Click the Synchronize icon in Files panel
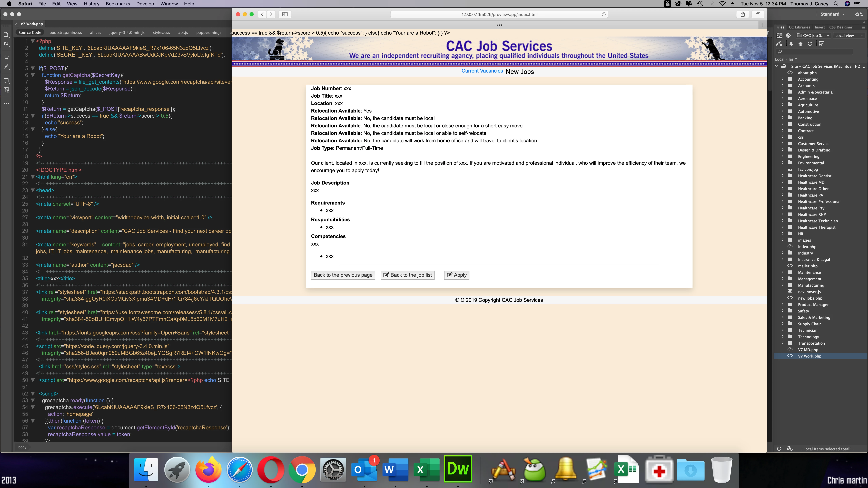This screenshot has width=868, height=488. 810,44
